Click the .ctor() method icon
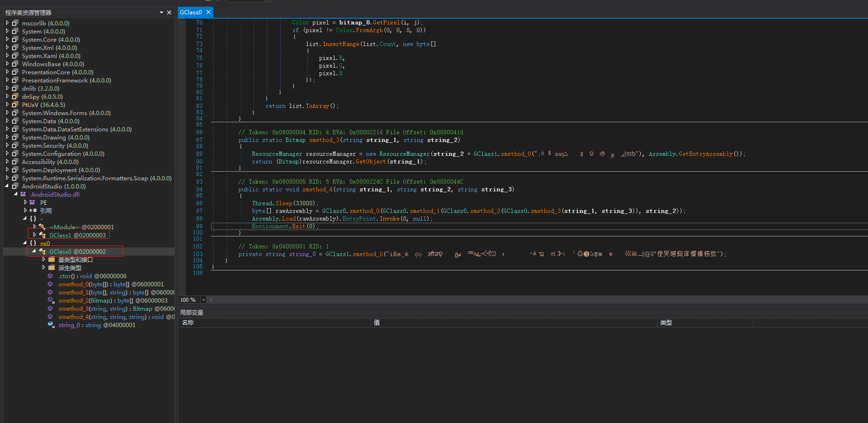 50,276
